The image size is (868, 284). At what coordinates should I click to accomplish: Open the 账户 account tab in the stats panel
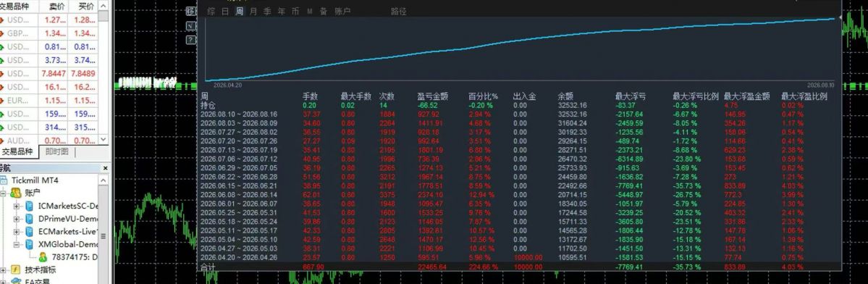point(342,11)
